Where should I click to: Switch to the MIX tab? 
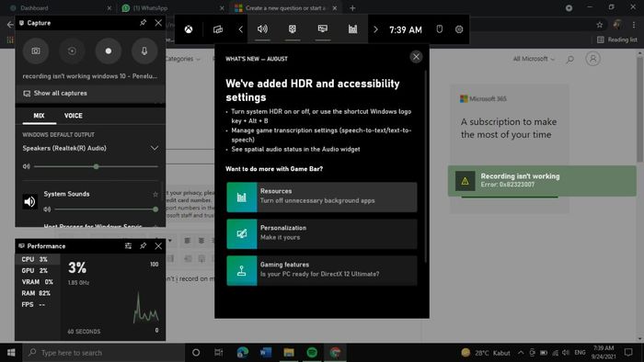[39, 116]
